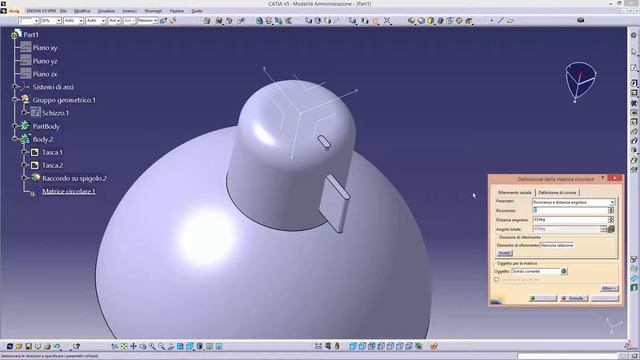Click the Altro>> button

click(609, 289)
